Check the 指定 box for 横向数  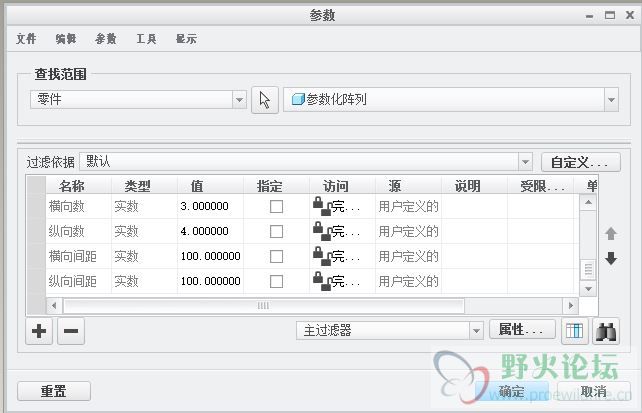[276, 206]
